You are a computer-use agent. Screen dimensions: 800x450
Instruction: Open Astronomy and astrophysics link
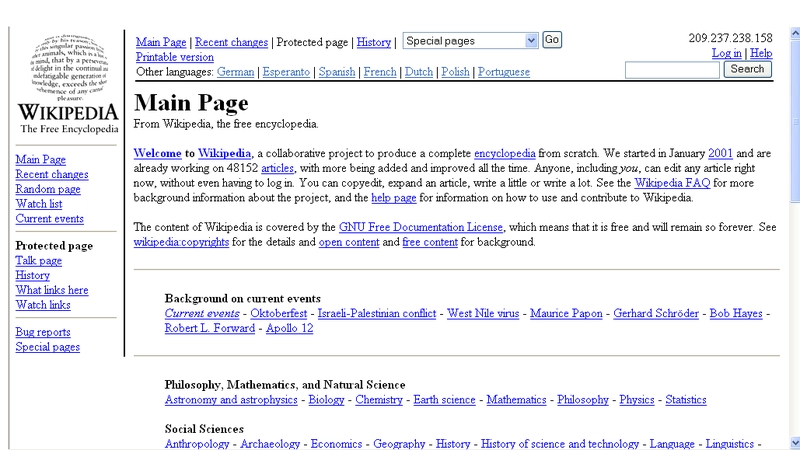coord(231,400)
